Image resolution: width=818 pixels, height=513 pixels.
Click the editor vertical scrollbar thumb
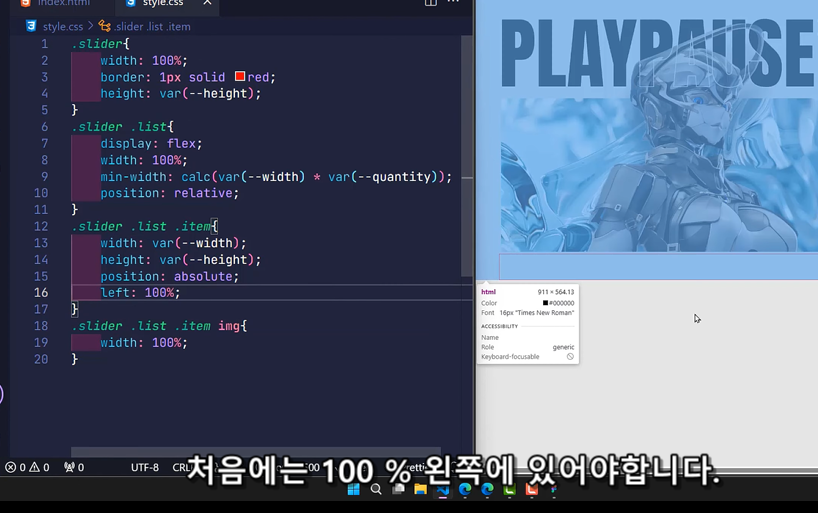(x=466, y=157)
